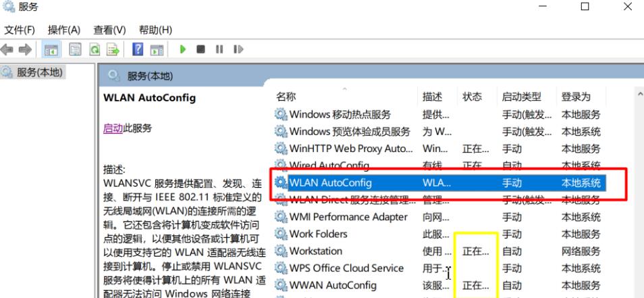This screenshot has width=644, height=298.
Task: Click the Pause Service toolbar icon
Action: click(x=219, y=49)
